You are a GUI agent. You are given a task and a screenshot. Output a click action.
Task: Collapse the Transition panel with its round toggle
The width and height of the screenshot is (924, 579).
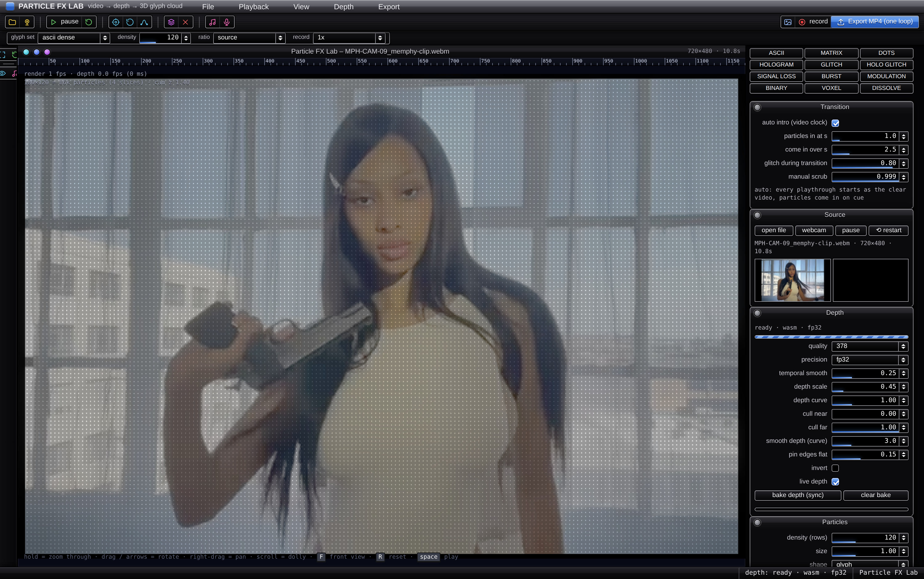click(x=757, y=107)
